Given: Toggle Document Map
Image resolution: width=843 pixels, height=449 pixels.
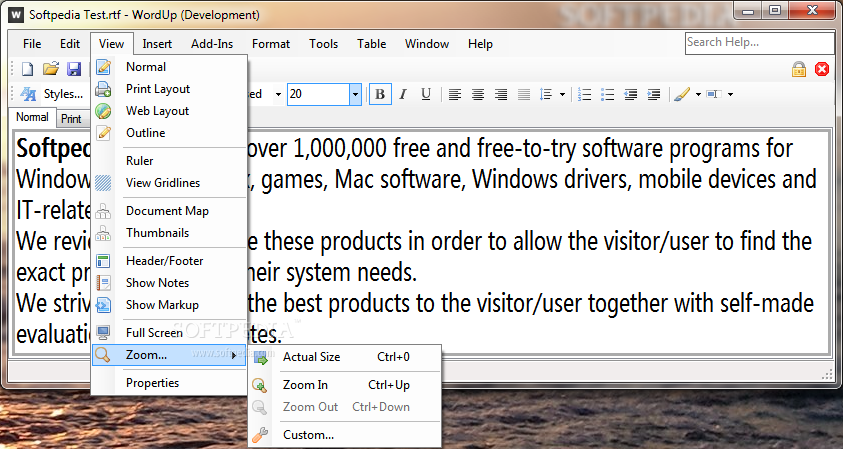Looking at the screenshot, I should click(x=169, y=211).
